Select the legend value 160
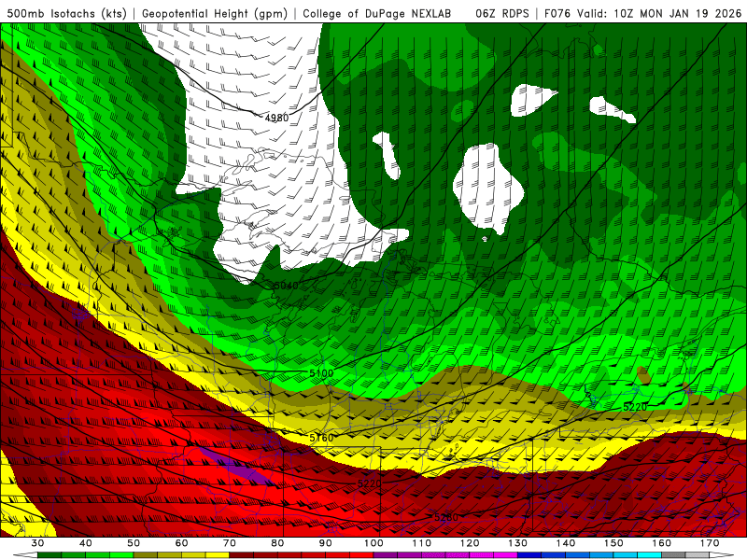747x560 pixels. (662, 543)
